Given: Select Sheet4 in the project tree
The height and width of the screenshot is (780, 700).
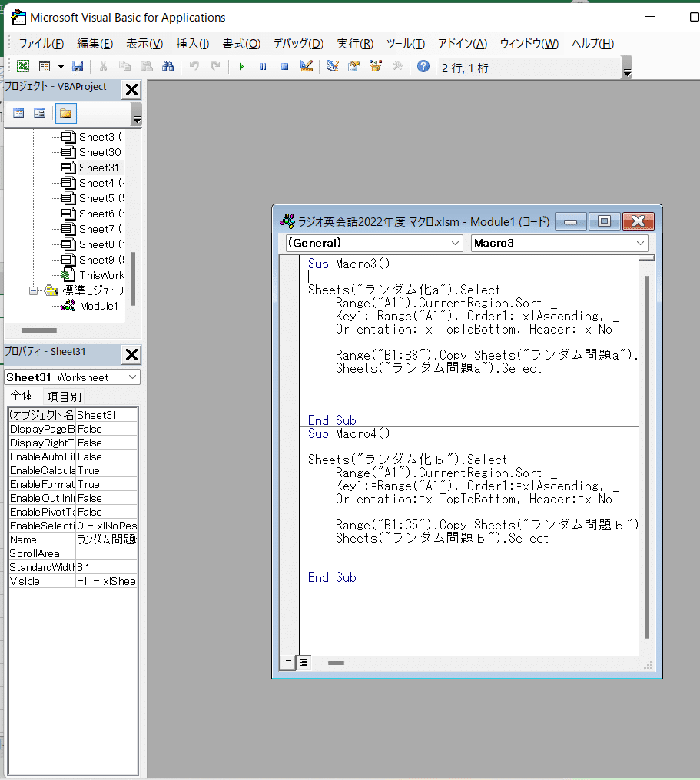Looking at the screenshot, I should (101, 183).
